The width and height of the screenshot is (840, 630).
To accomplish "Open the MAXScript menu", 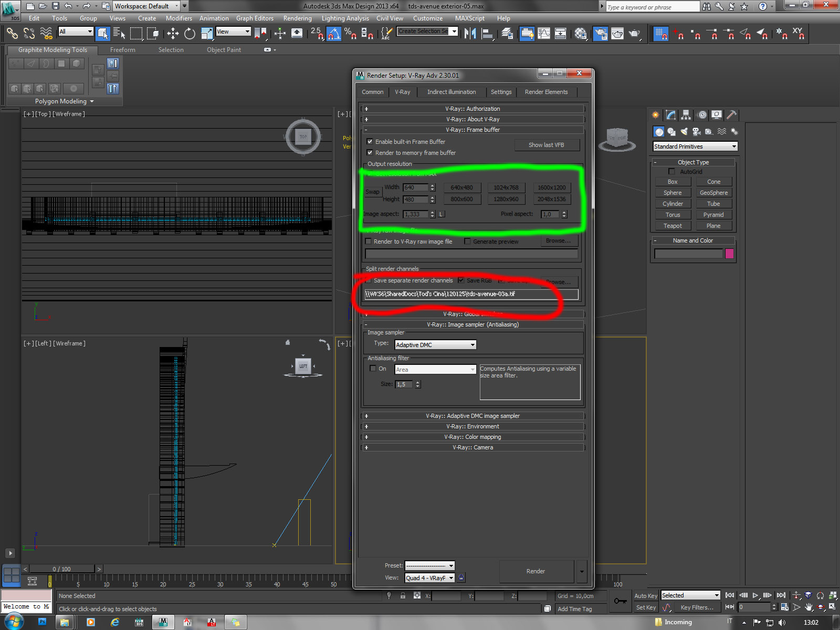I will [470, 18].
